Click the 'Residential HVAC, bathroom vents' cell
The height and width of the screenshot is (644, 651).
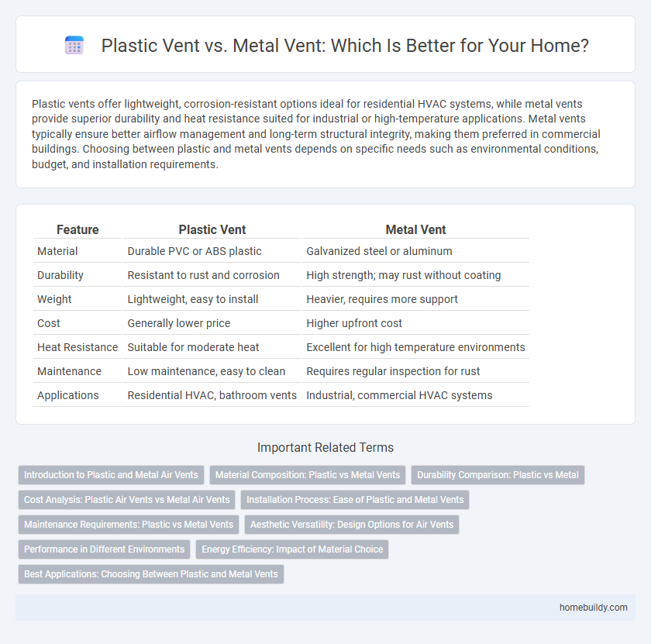coord(212,395)
